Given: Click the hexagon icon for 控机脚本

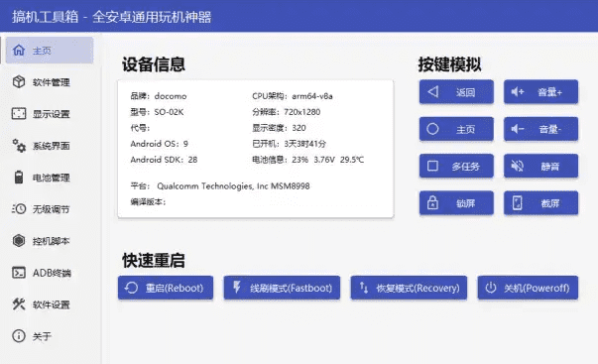Looking at the screenshot, I should click(x=19, y=240).
